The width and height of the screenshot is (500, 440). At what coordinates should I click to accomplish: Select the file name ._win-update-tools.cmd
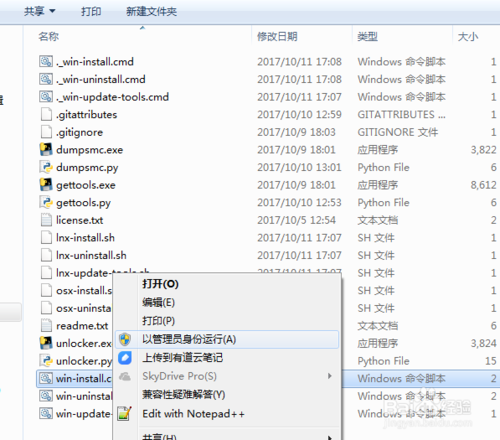point(112,97)
